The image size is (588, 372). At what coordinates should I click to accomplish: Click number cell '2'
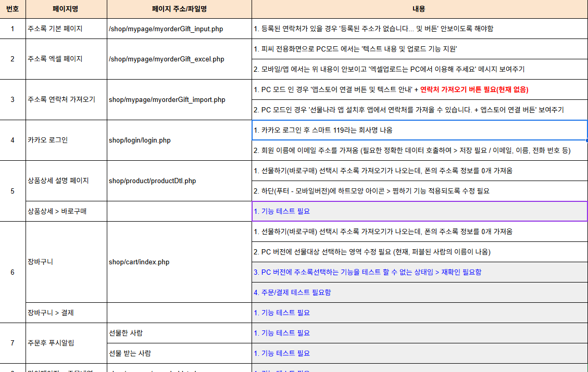(x=12, y=59)
